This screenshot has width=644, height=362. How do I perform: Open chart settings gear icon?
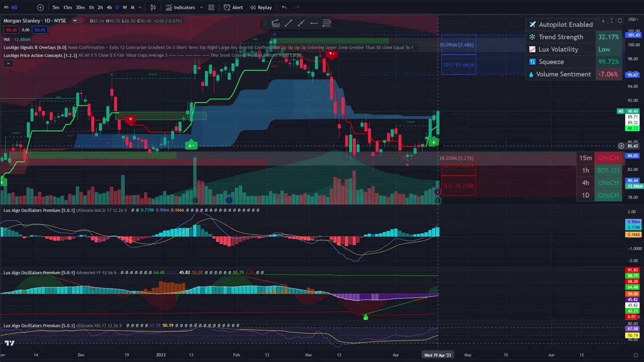click(636, 355)
